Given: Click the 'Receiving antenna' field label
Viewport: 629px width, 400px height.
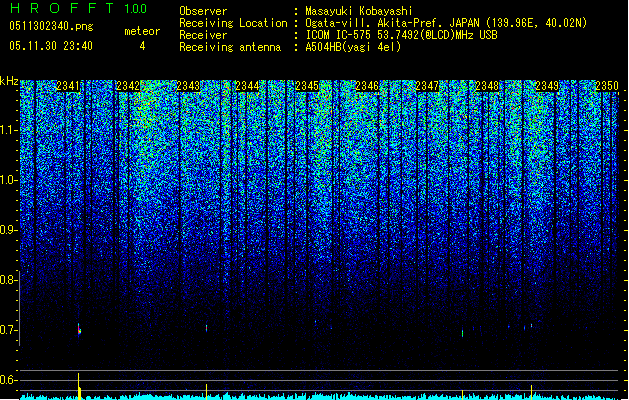Looking at the screenshot, I should click(230, 47).
